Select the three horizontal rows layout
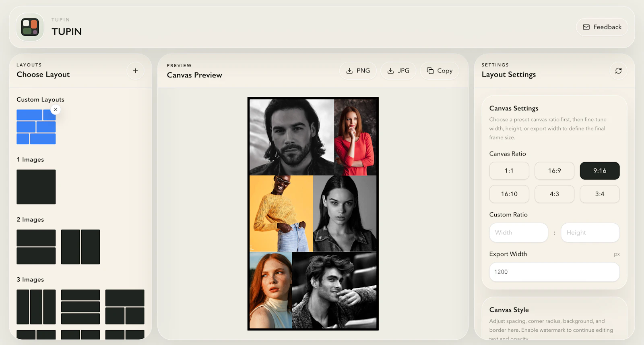Image resolution: width=644 pixels, height=345 pixels. click(80, 307)
